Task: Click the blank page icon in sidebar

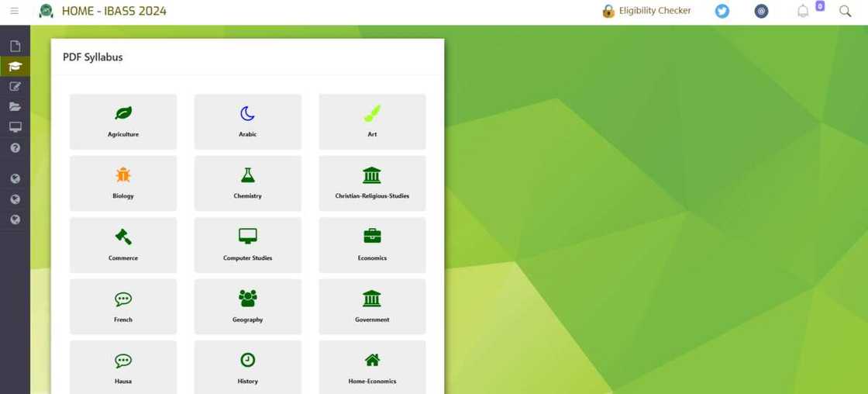Action: [15, 47]
